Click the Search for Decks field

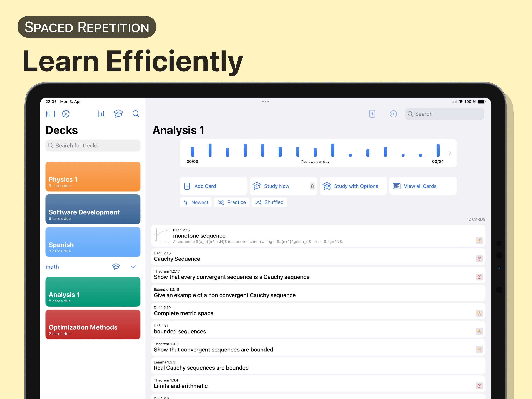coord(93,146)
